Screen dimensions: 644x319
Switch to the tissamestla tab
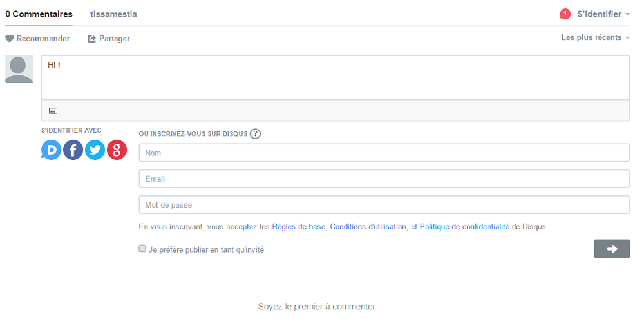click(114, 14)
